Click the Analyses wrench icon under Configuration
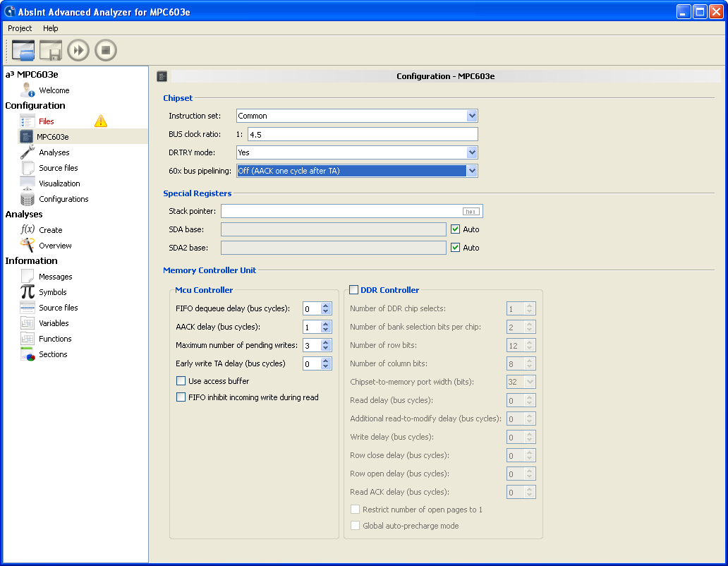The height and width of the screenshot is (566, 728). tap(28, 152)
